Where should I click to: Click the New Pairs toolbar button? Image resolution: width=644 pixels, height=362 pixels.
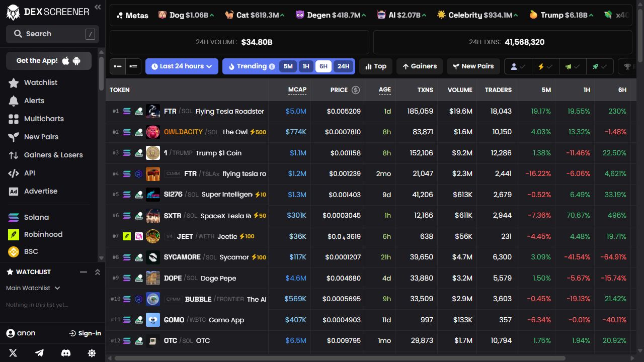[x=473, y=66]
